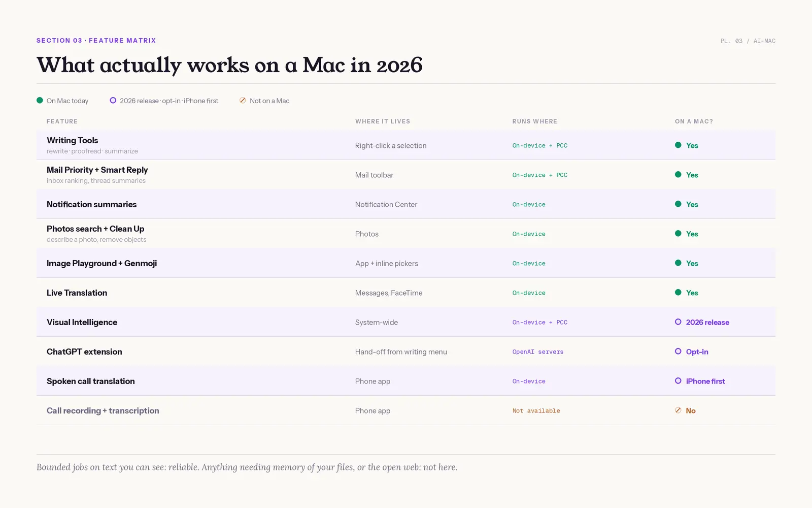This screenshot has width=812, height=508.
Task: Click the green dot in the Photos search row
Action: coord(678,234)
